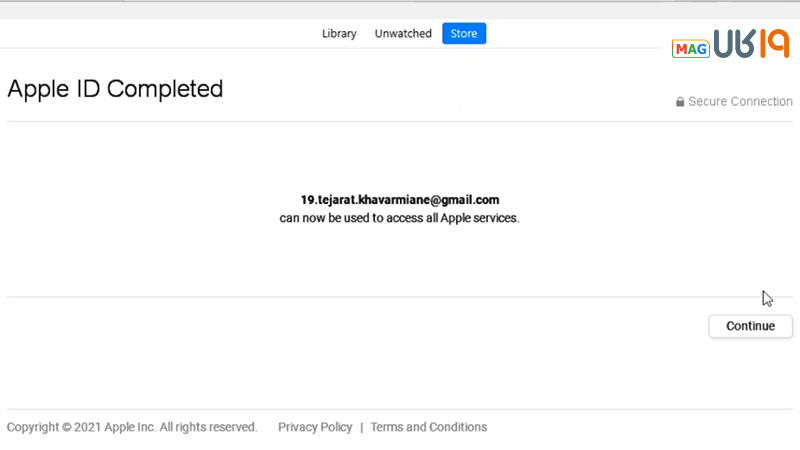
Task: Select the blue Store tab
Action: point(464,34)
